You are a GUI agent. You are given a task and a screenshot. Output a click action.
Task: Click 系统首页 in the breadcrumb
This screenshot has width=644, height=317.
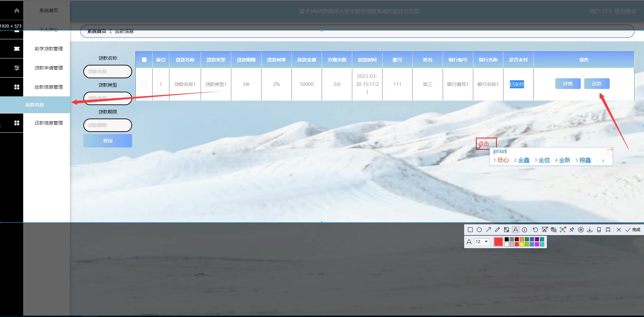coord(97,31)
